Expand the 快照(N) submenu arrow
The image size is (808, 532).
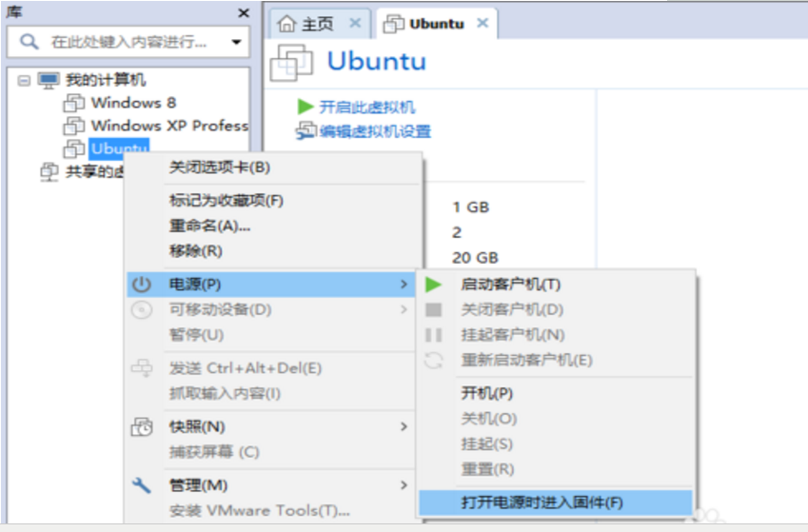[x=404, y=426]
